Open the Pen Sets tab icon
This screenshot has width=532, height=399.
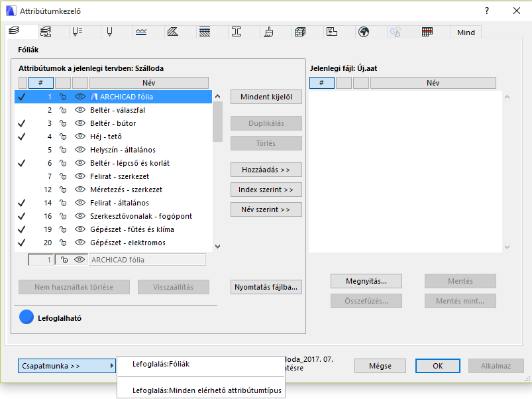(x=78, y=32)
